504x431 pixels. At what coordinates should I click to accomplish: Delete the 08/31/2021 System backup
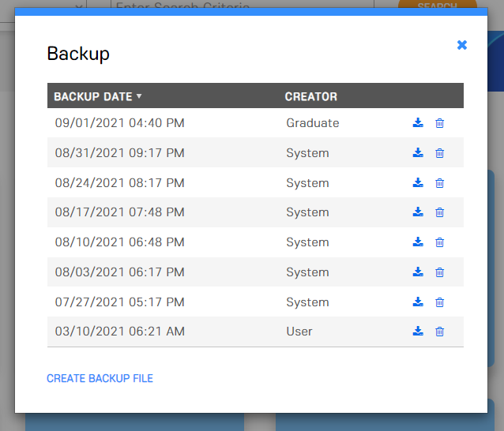coord(440,153)
